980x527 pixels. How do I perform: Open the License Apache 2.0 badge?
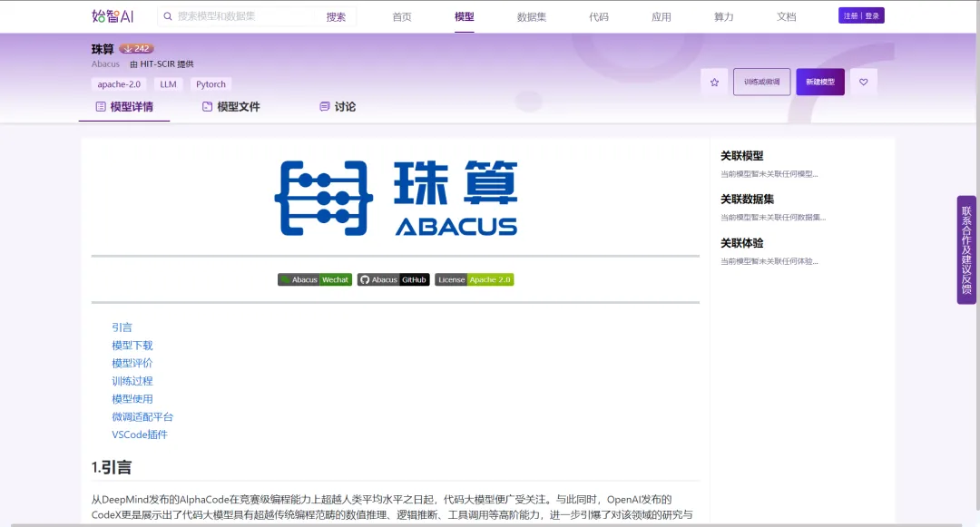(475, 279)
